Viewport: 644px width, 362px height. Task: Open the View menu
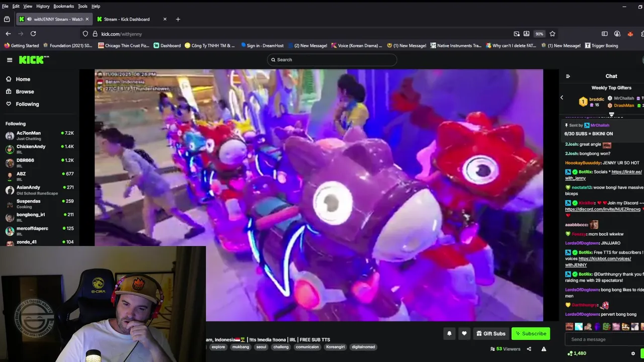(x=28, y=6)
